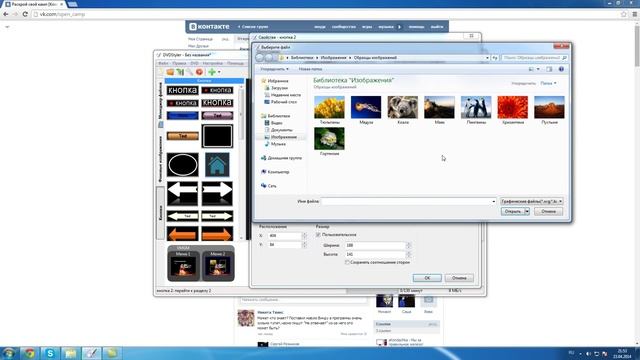Open the Правка menu in DVDStyler
The width and height of the screenshot is (640, 360).
tap(179, 63)
